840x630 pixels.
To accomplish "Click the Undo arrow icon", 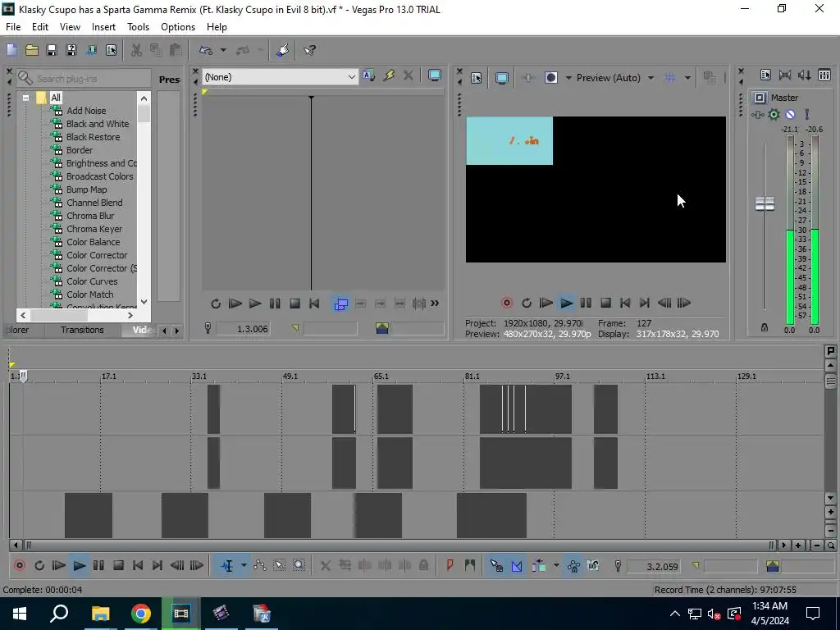I will tap(206, 50).
